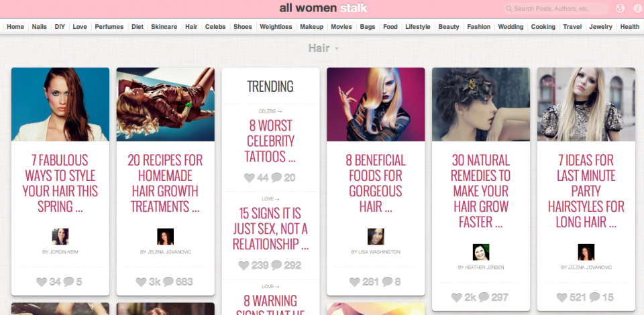Open the info icon in the top bar

(x=634, y=9)
